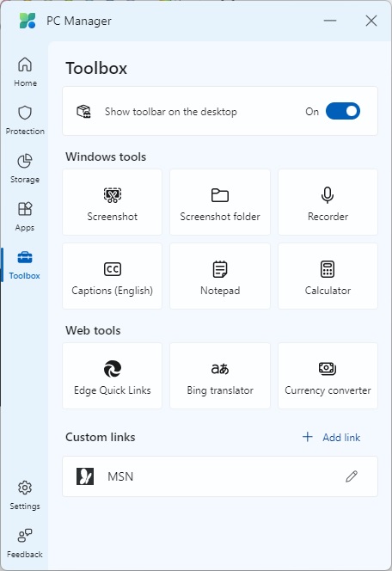Start Captions (English) tool
Viewport: 392px width, 571px height.
(112, 276)
